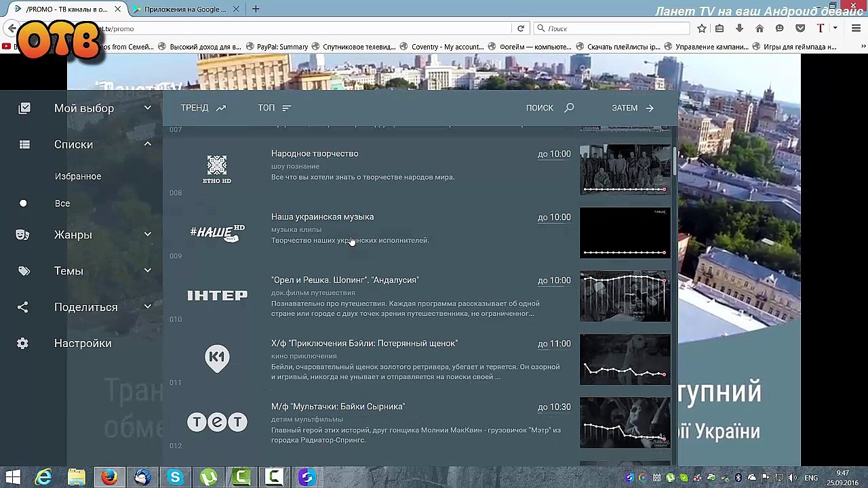Expand the Жанры section
Image resolution: width=868 pixels, height=488 pixels.
[x=147, y=235]
